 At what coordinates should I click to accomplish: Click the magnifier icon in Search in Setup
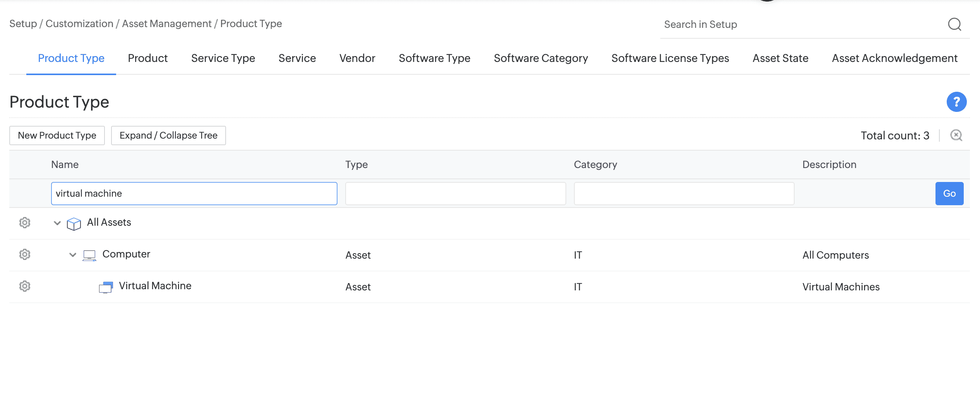click(954, 24)
